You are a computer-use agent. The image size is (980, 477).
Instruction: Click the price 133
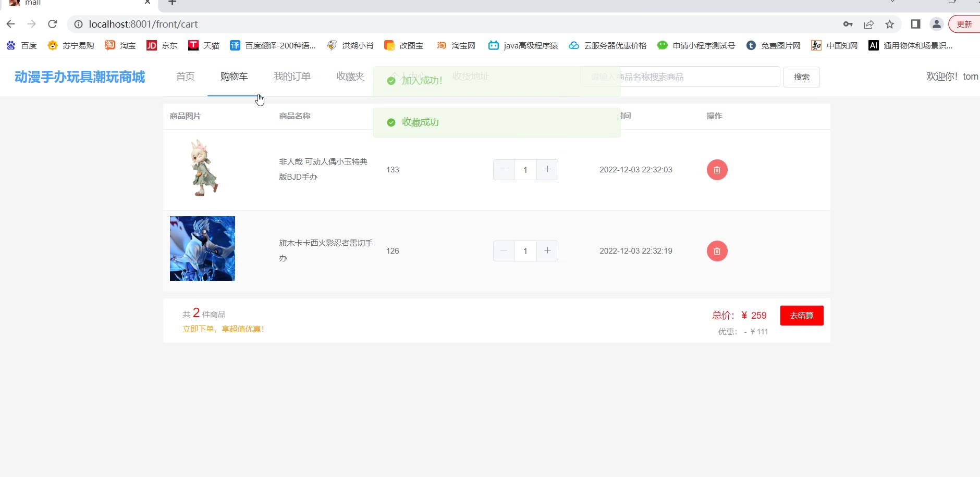pyautogui.click(x=393, y=170)
